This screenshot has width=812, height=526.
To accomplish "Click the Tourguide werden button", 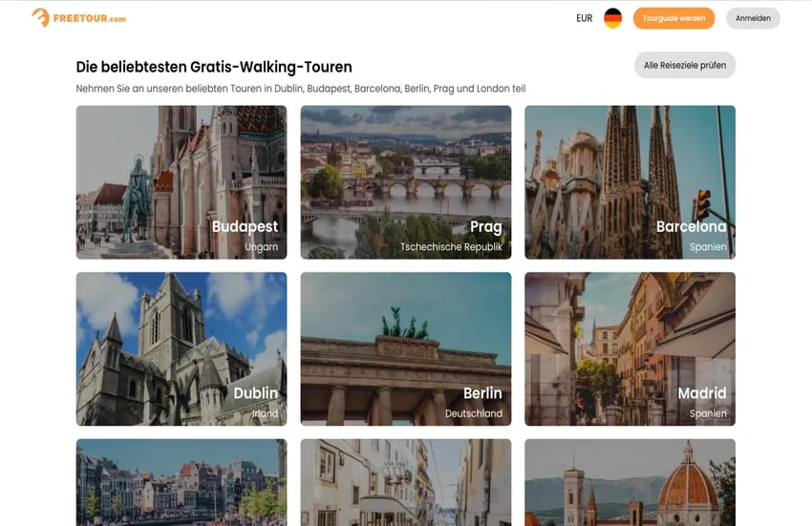I will click(x=673, y=18).
